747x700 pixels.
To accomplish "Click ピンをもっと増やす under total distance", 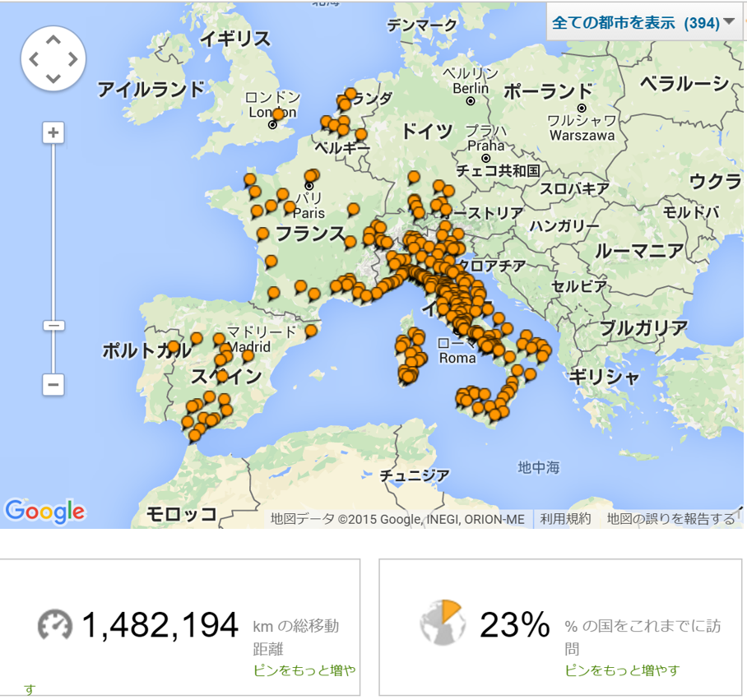I will tap(304, 670).
